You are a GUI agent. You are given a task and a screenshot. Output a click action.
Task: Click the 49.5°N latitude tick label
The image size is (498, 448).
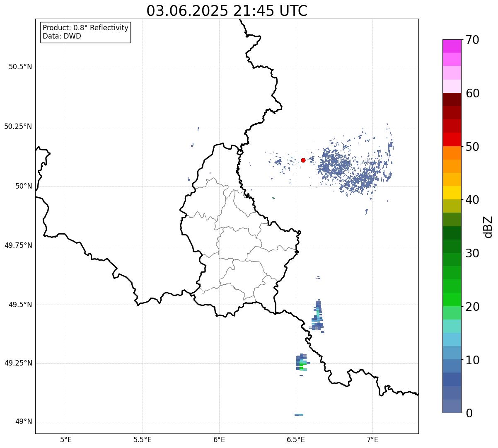coord(20,305)
